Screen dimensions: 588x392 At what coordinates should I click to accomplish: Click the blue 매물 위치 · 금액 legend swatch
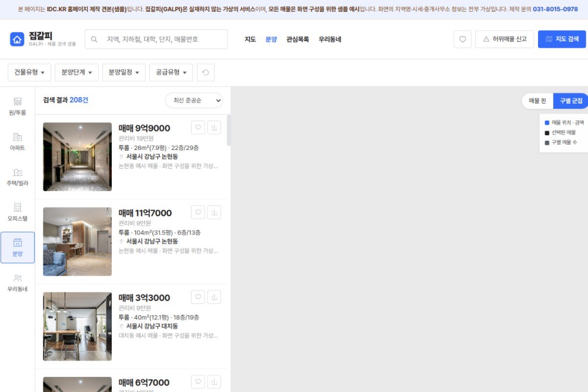click(547, 122)
